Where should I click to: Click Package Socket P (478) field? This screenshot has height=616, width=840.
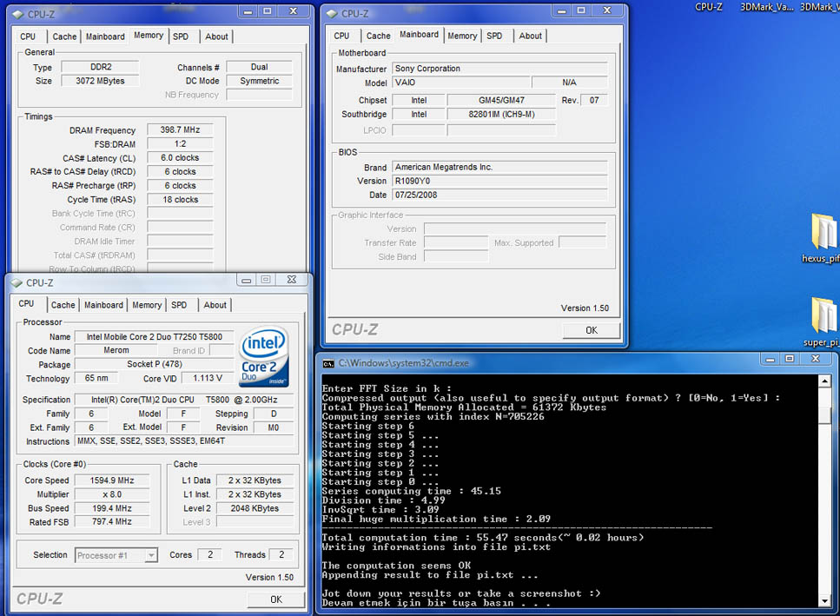pos(155,364)
